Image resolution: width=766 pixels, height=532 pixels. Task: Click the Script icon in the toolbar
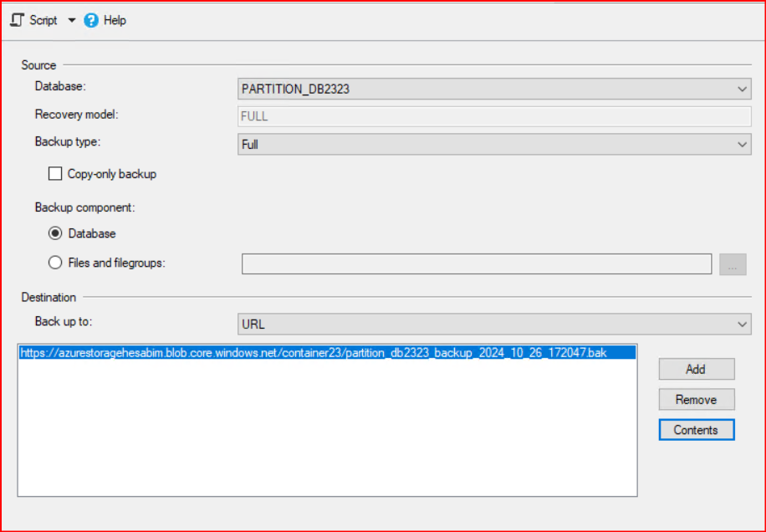pos(17,20)
